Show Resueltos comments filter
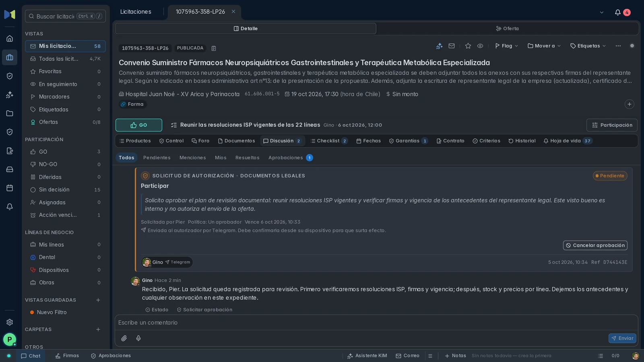This screenshot has width=644, height=362. [248, 158]
